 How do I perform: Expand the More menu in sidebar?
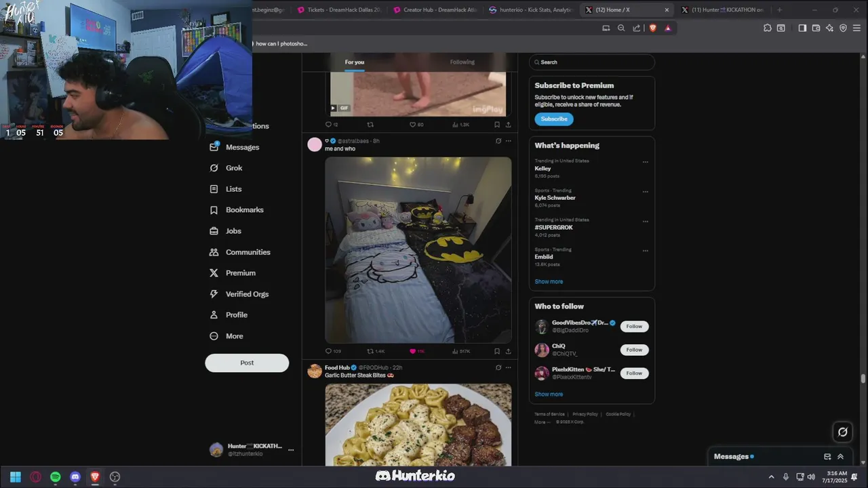pyautogui.click(x=226, y=336)
